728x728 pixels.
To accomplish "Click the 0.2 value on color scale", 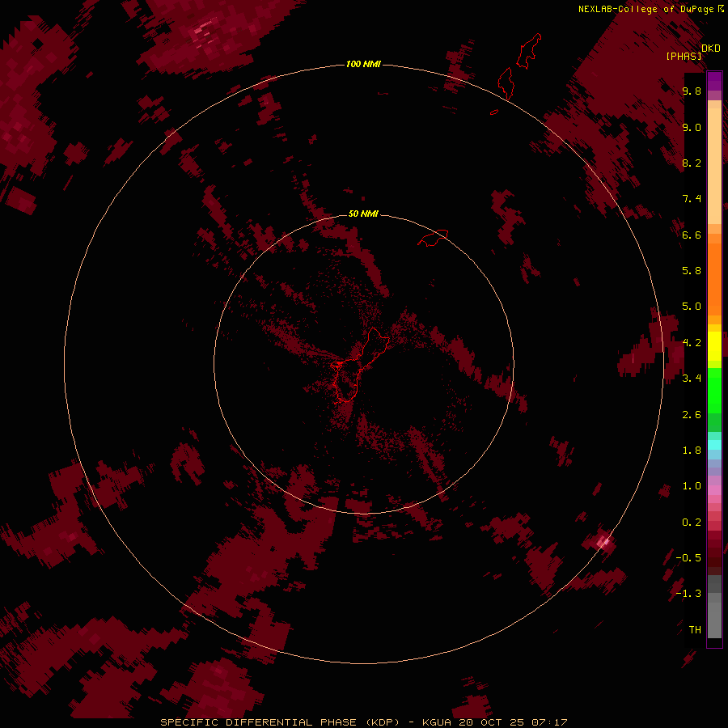I will [x=692, y=523].
